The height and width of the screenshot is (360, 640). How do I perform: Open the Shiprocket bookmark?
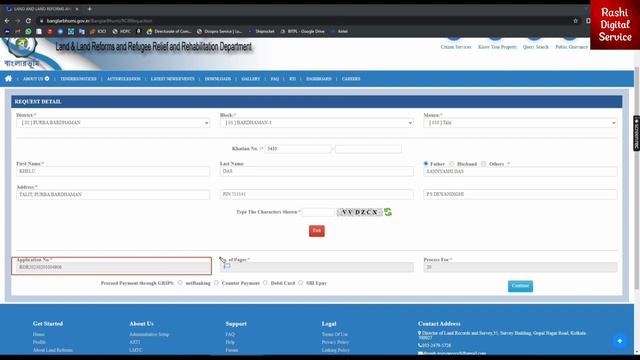(262, 31)
